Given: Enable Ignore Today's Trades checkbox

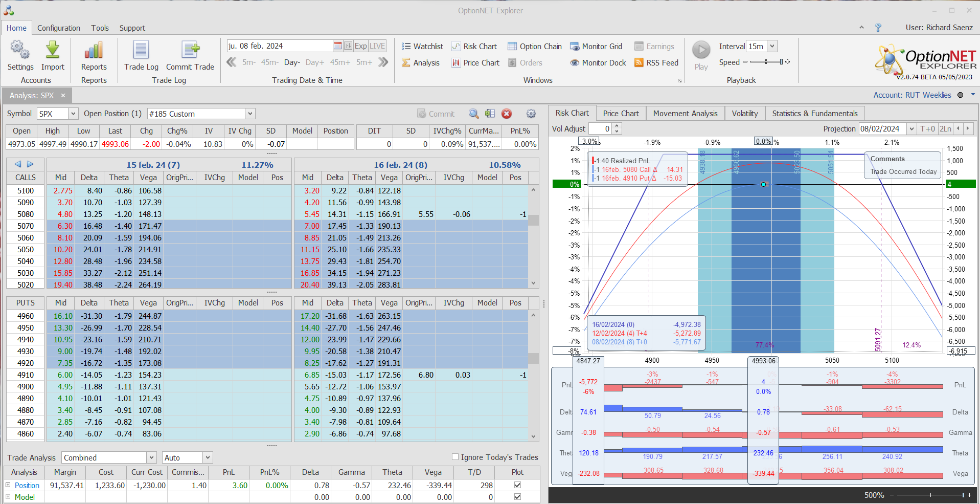Looking at the screenshot, I should point(455,457).
